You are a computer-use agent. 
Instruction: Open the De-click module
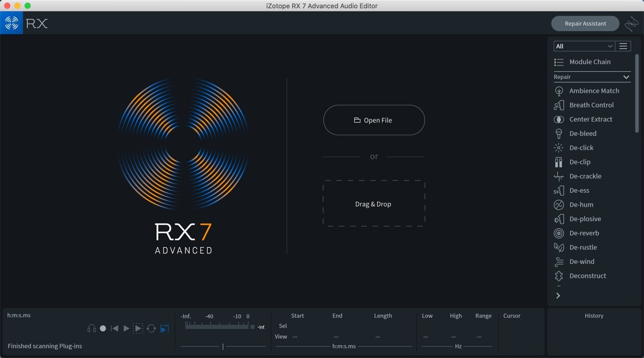(581, 147)
